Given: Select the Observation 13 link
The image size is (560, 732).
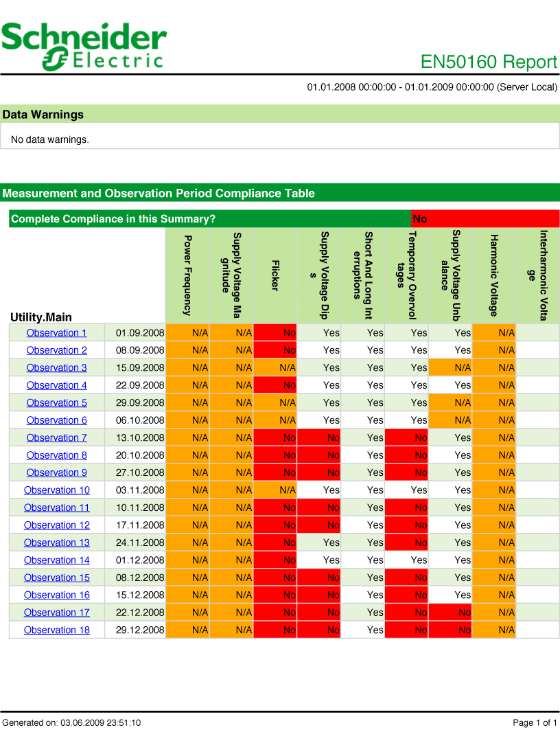Looking at the screenshot, I should (56, 542).
